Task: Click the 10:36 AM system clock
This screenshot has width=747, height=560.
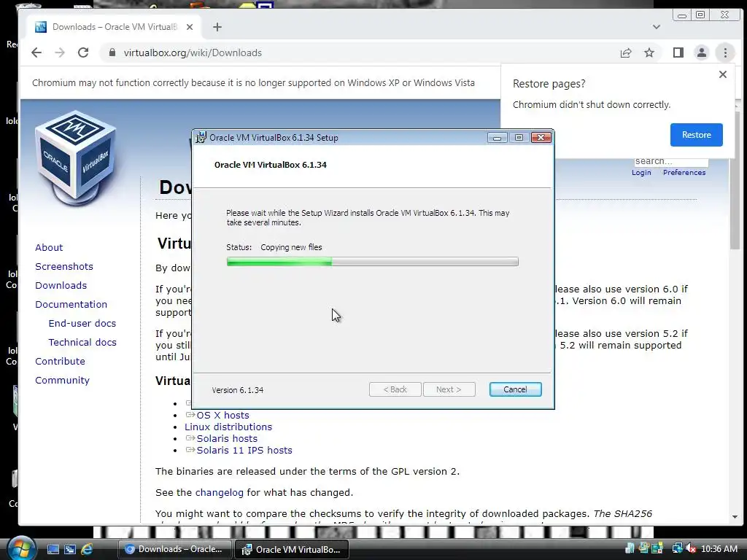Action: [719, 549]
